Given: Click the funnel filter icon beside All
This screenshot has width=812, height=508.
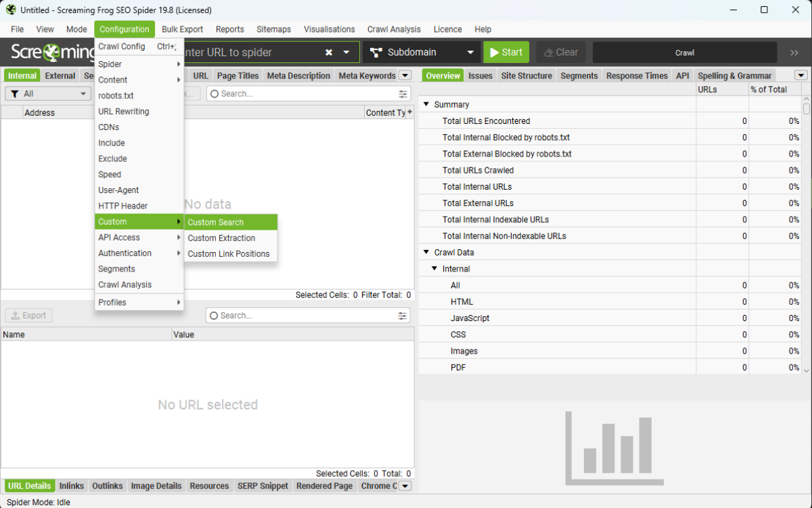Looking at the screenshot, I should 14,94.
